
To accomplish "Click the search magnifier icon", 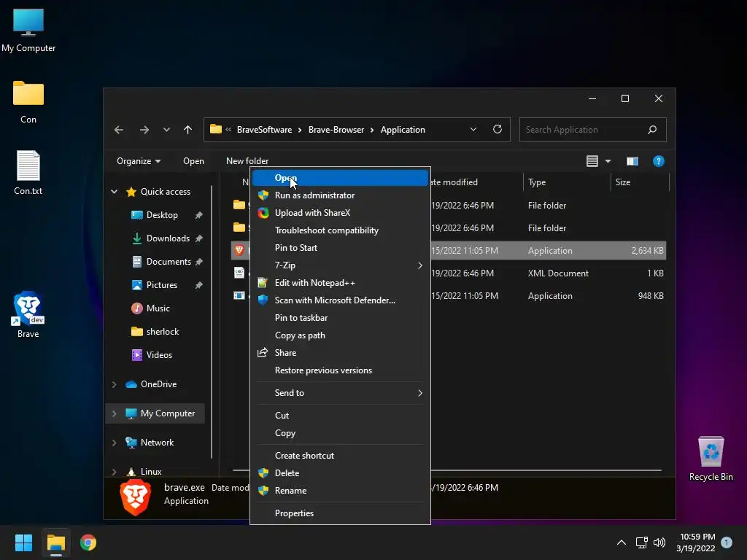I will (652, 130).
